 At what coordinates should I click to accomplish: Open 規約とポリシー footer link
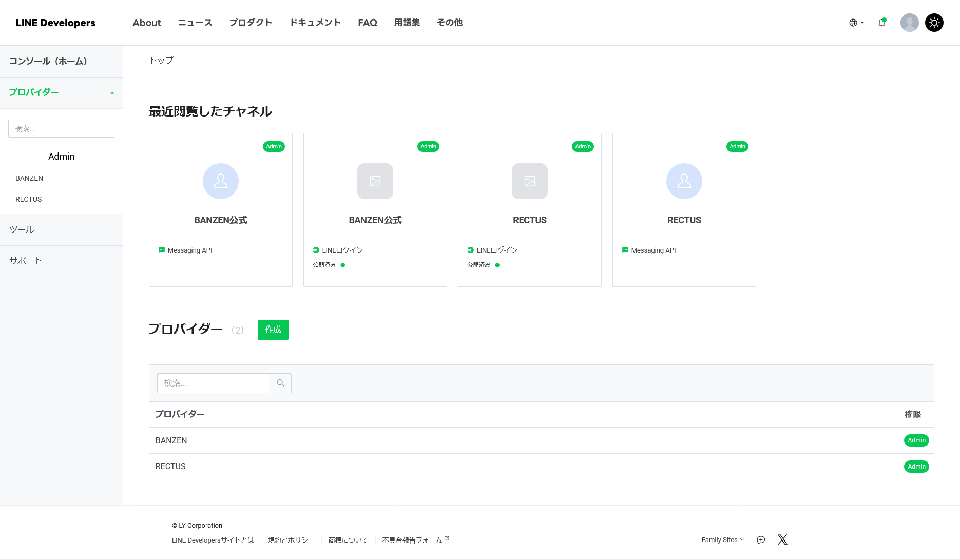[291, 540]
